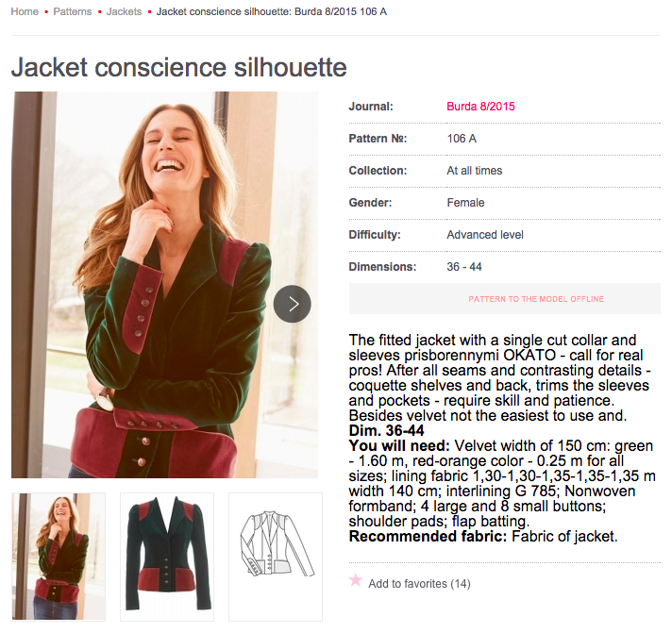Select the model photo thumbnail

pos(59,557)
